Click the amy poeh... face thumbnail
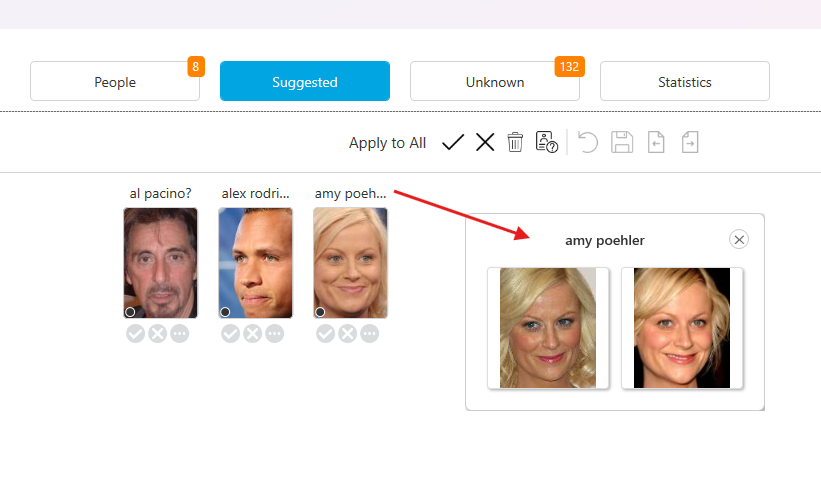821x482 pixels. (x=350, y=263)
